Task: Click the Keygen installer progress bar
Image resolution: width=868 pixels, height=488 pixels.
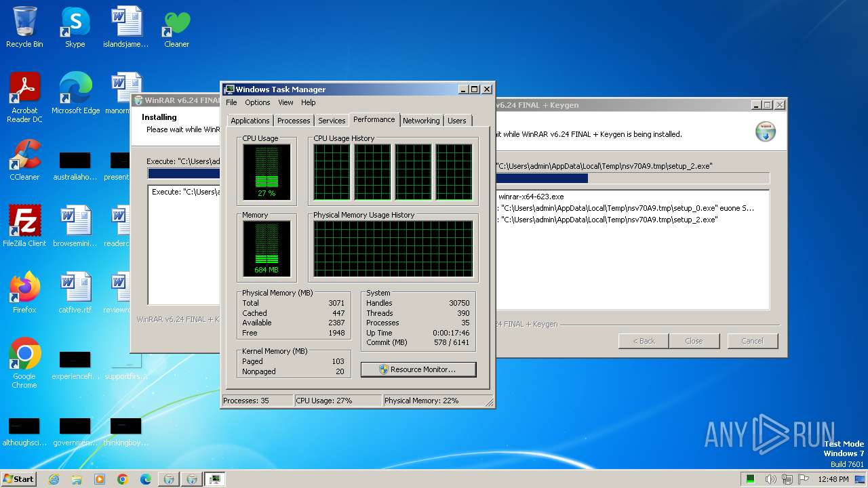Action: [632, 178]
